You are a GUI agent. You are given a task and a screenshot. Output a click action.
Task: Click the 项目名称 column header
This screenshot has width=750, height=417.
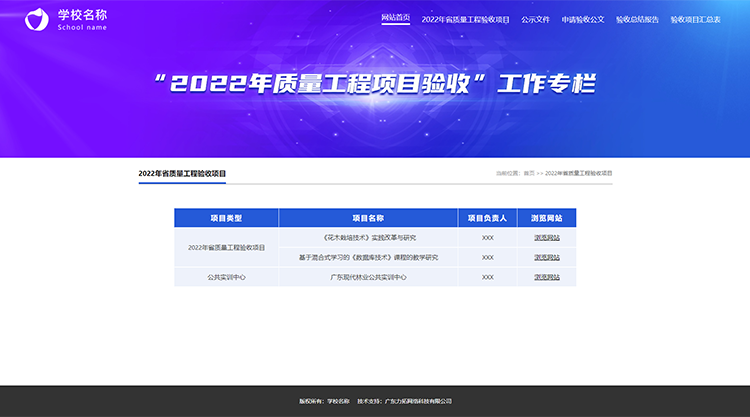coord(368,218)
